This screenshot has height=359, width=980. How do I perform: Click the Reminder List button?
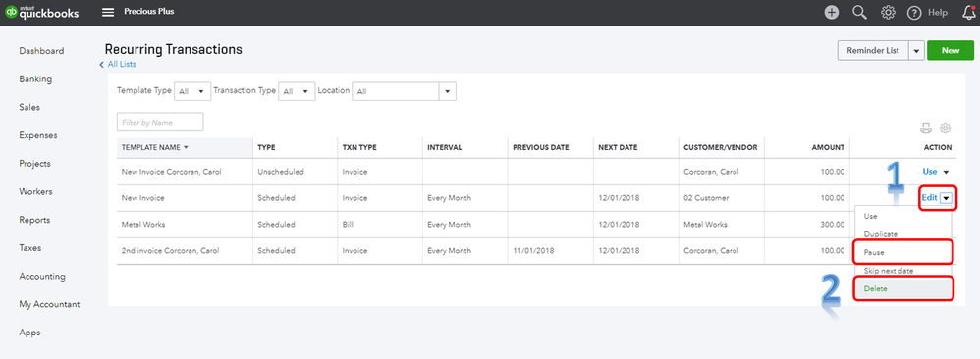point(873,51)
